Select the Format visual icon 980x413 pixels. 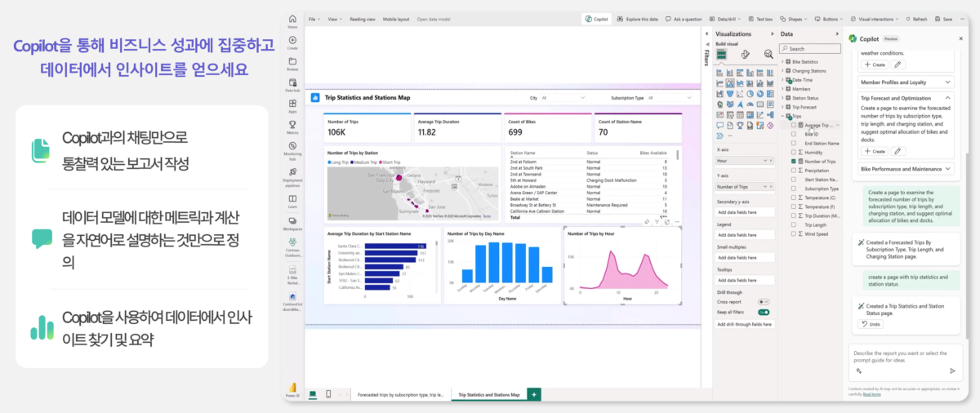(745, 54)
